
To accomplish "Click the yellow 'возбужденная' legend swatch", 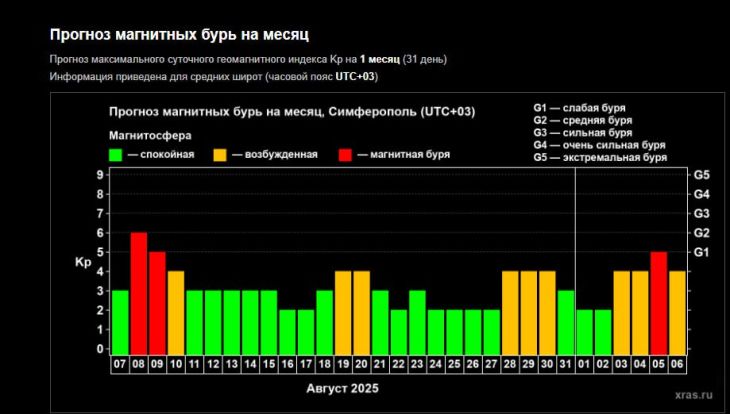I will pyautogui.click(x=219, y=155).
